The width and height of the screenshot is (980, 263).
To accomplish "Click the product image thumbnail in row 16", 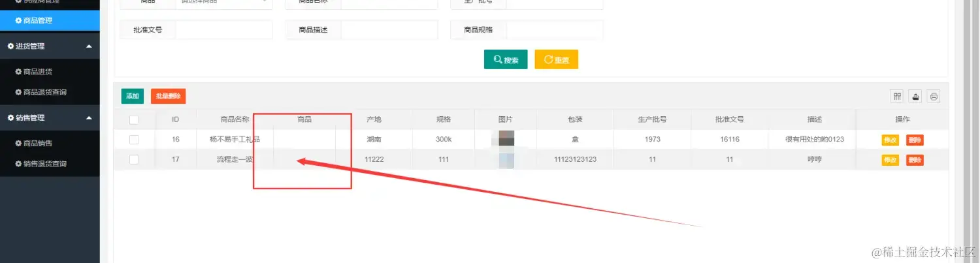I will (x=506, y=140).
